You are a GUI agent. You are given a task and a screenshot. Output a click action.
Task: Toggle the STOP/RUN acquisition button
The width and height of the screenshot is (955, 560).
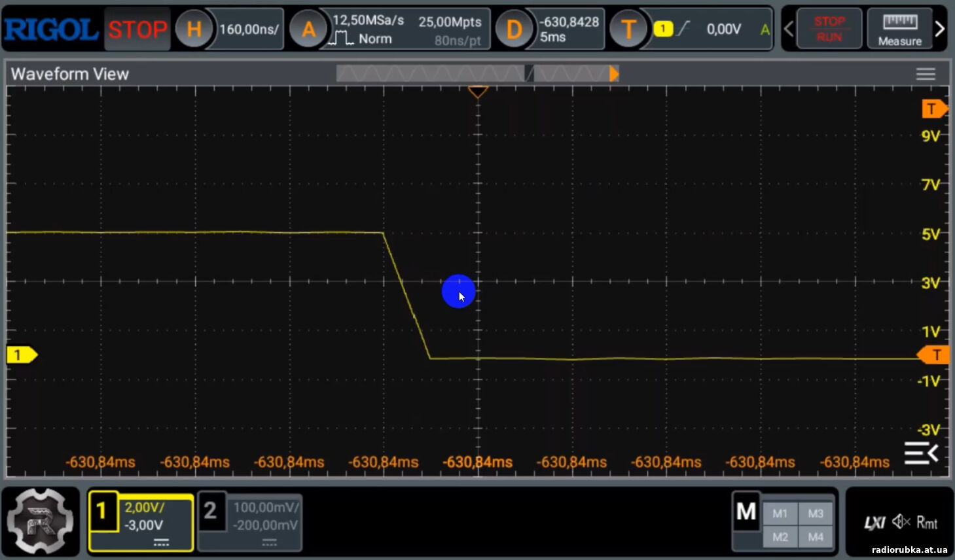[829, 29]
